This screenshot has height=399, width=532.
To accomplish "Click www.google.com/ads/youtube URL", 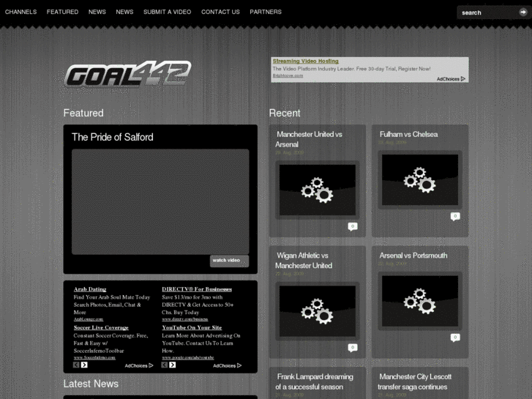I will tap(188, 357).
